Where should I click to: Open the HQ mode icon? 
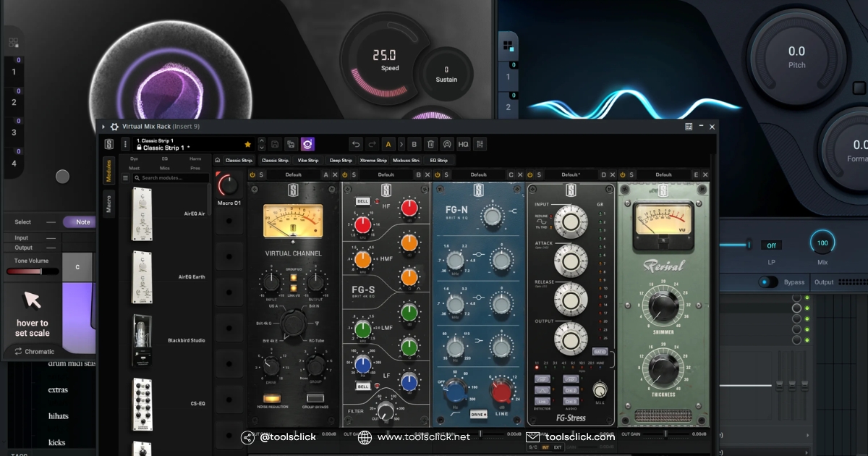pyautogui.click(x=464, y=144)
